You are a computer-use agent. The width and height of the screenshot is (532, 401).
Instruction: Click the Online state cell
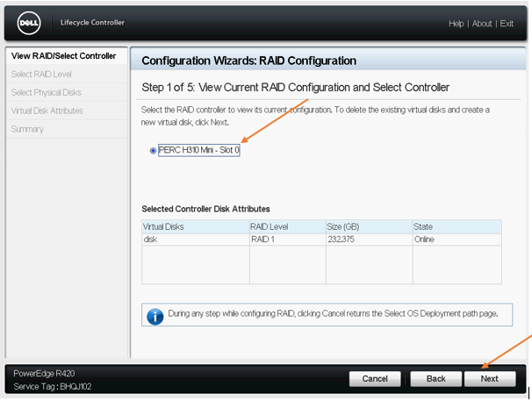pos(457,240)
